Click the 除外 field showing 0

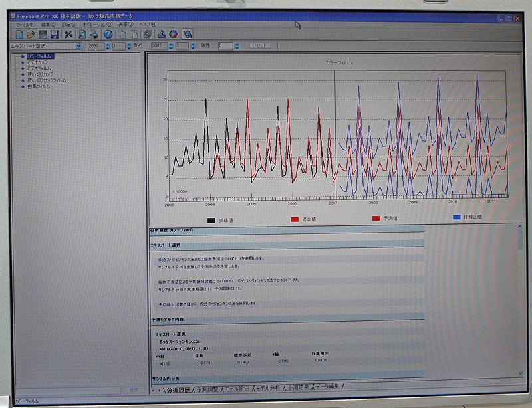(x=225, y=46)
